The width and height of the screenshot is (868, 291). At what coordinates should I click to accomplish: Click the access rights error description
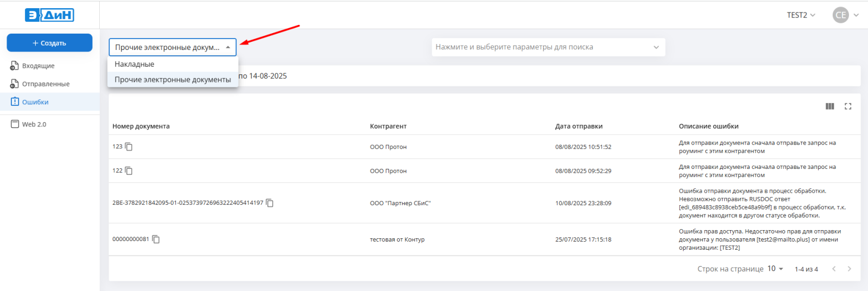coord(760,239)
